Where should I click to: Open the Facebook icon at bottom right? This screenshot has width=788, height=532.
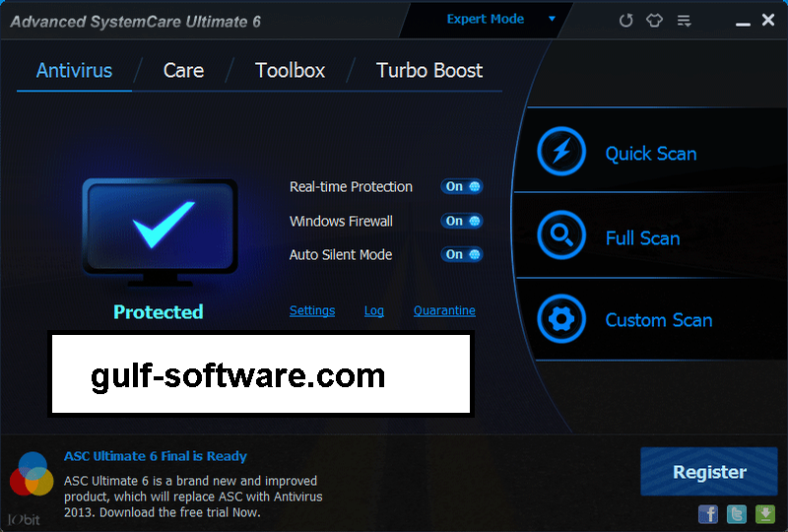point(708,514)
